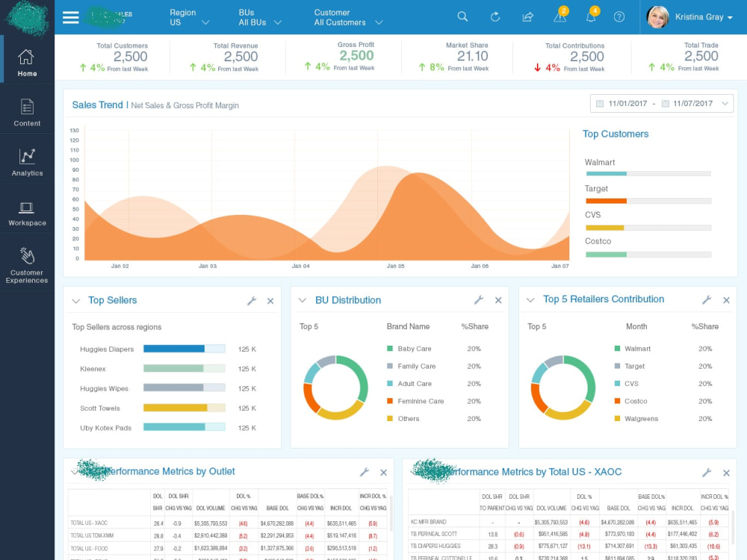
Task: Open the Sales Trend date range dropdown
Action: pos(725,103)
